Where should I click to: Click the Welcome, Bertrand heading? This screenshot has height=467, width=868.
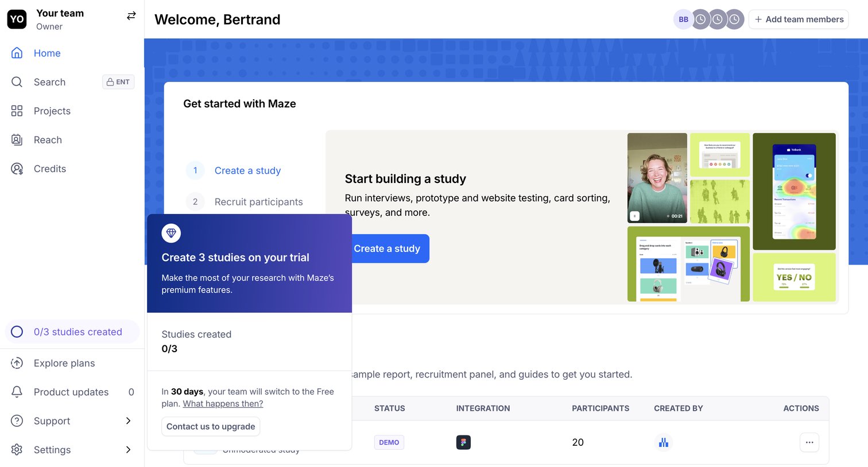click(x=218, y=20)
